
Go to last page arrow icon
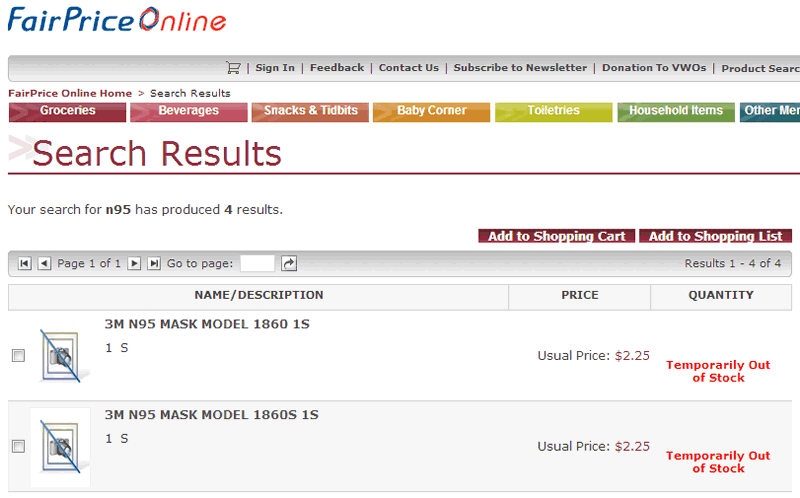[x=154, y=263]
